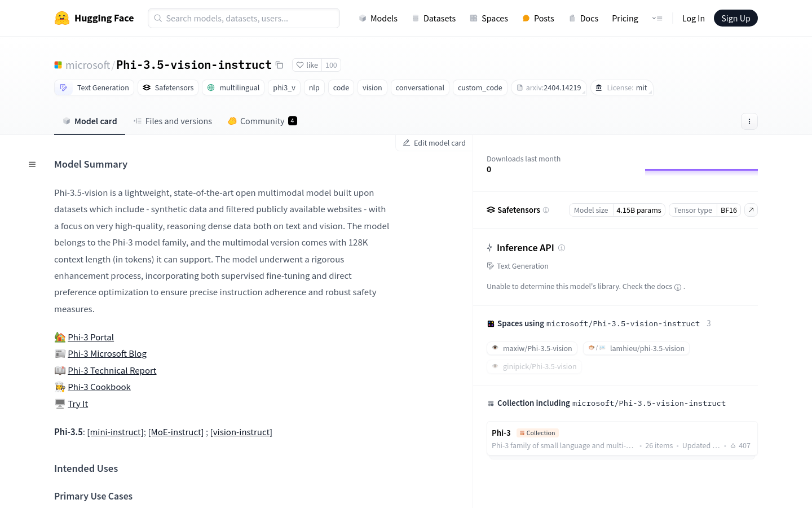Click the License: mit tag
The image size is (812, 508).
pyautogui.click(x=621, y=87)
